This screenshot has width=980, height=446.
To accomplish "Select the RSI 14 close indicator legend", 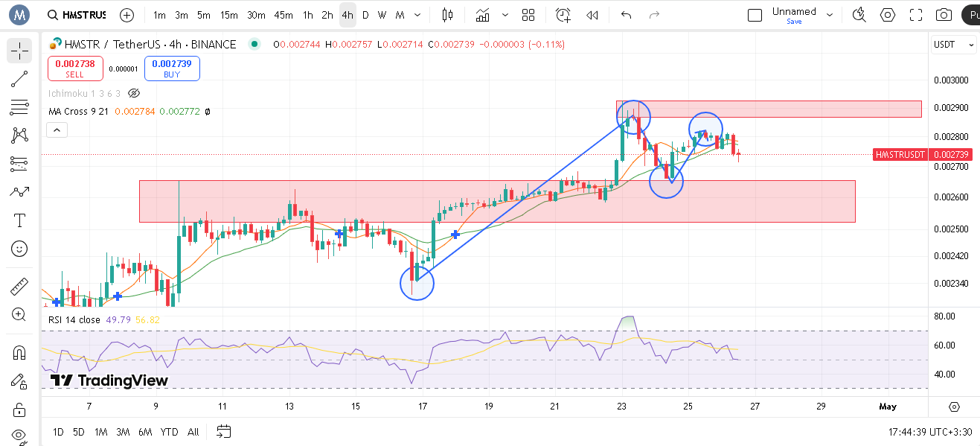I will (74, 319).
